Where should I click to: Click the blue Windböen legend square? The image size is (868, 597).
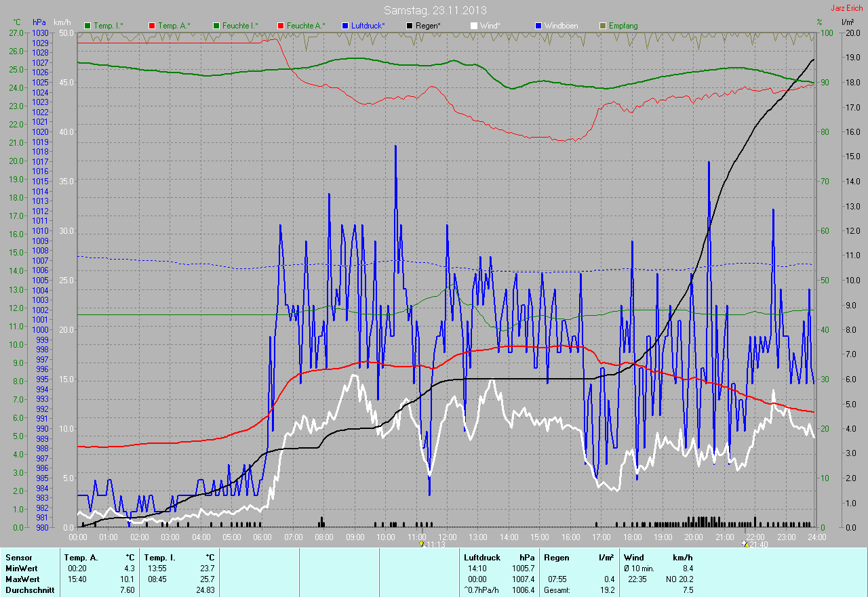(x=538, y=26)
